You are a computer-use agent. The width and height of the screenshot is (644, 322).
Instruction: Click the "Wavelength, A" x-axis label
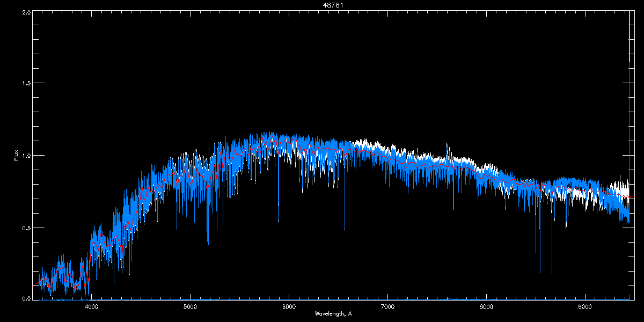click(x=333, y=313)
